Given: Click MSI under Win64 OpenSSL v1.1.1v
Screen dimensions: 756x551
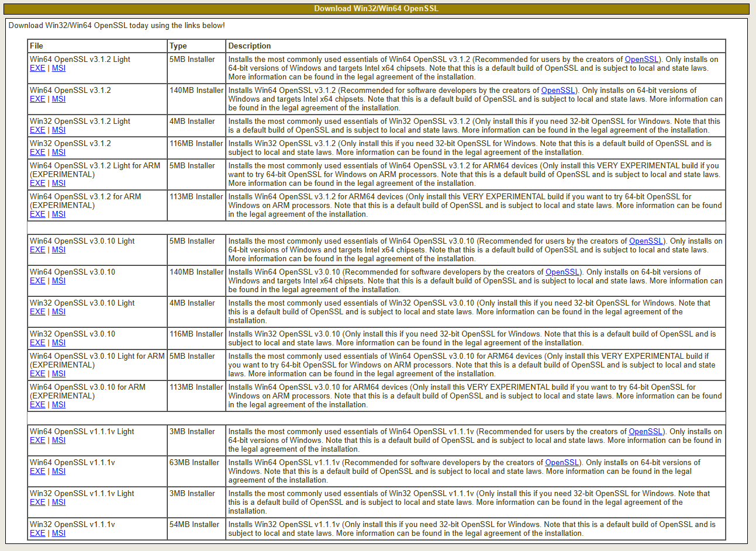Looking at the screenshot, I should point(58,472).
